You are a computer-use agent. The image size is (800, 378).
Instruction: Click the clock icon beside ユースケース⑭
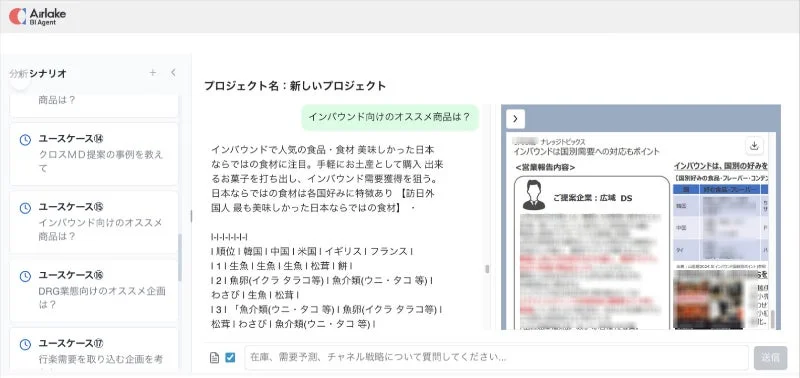click(x=25, y=140)
